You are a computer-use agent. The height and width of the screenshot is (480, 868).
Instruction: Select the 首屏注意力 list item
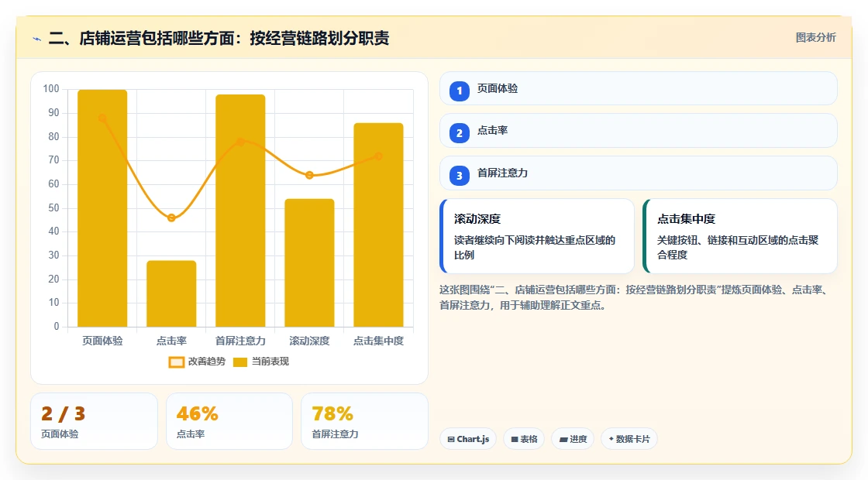click(639, 173)
